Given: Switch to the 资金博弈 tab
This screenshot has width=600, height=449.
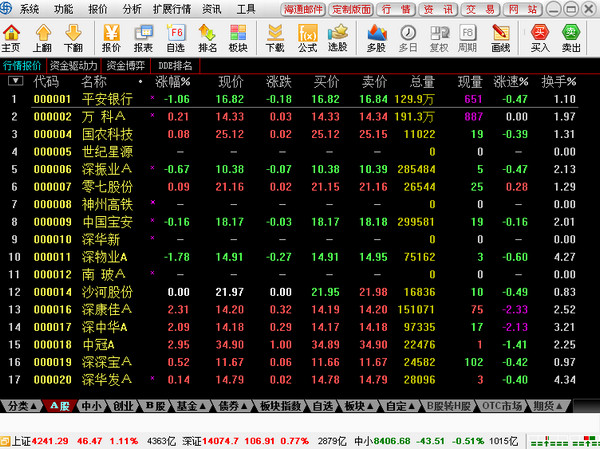Looking at the screenshot, I should tap(126, 66).
